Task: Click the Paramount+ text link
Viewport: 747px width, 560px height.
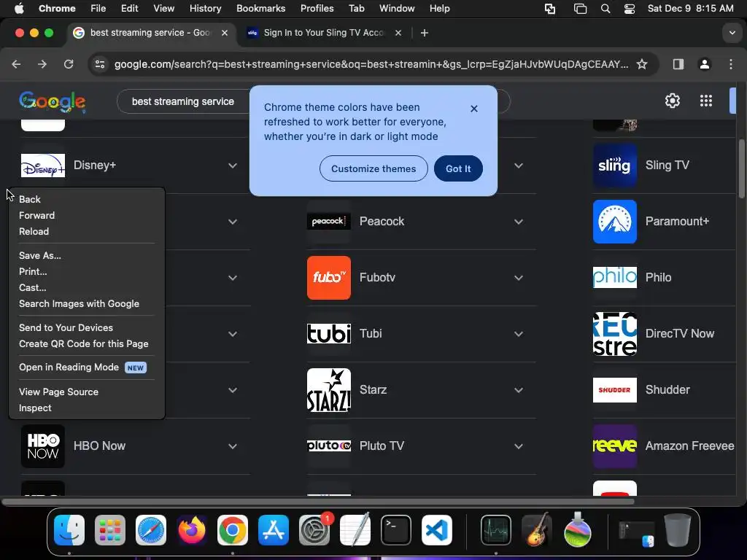Action: [x=677, y=222]
